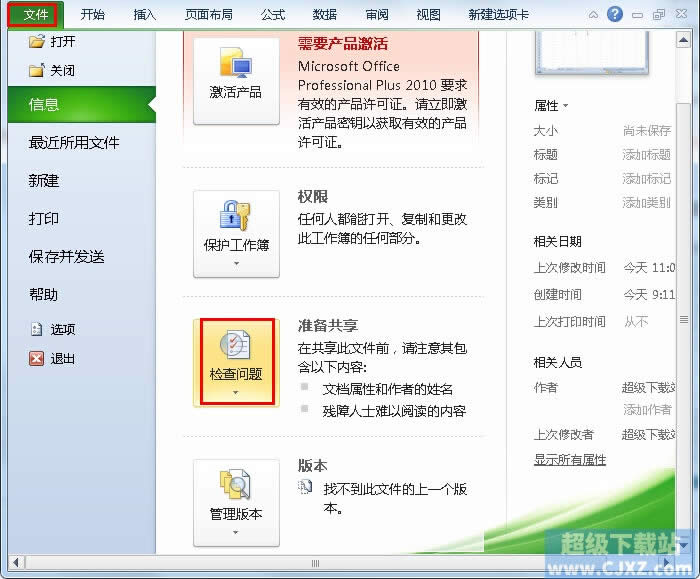
Task: Click the Close (关闭) folder icon
Action: coord(37,71)
